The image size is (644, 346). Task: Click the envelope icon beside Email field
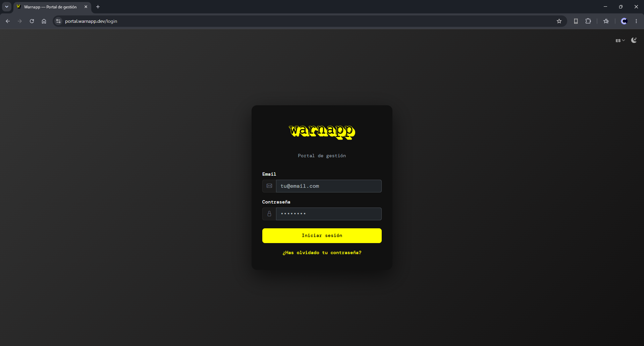click(269, 186)
